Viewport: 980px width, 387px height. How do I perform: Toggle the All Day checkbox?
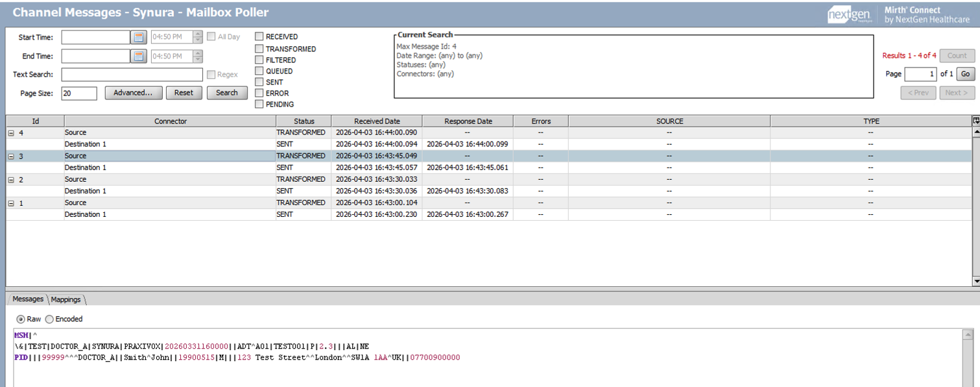click(211, 37)
